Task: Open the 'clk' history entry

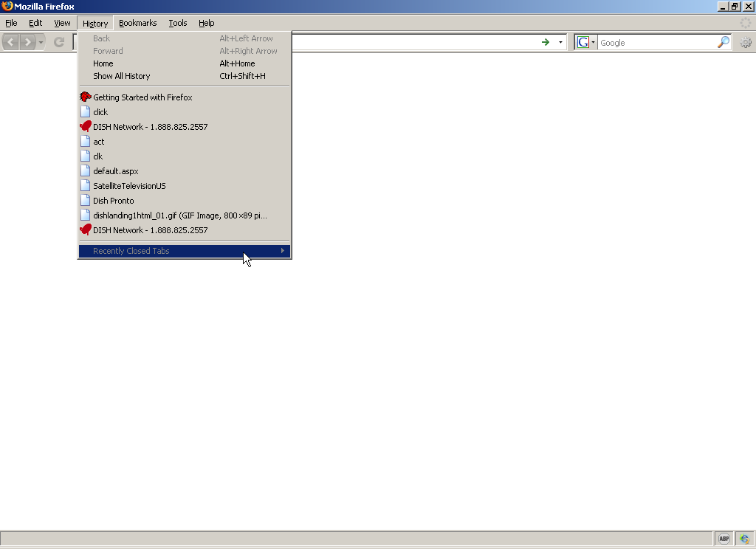Action: click(x=184, y=156)
